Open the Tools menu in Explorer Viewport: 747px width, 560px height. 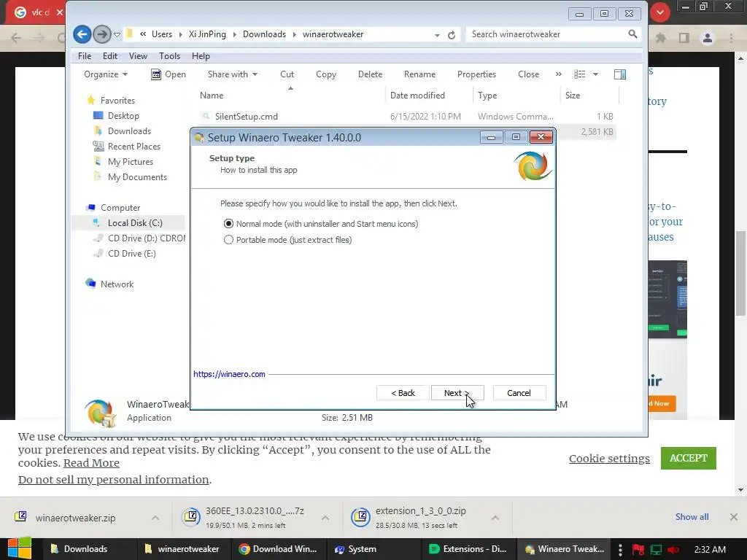point(169,56)
